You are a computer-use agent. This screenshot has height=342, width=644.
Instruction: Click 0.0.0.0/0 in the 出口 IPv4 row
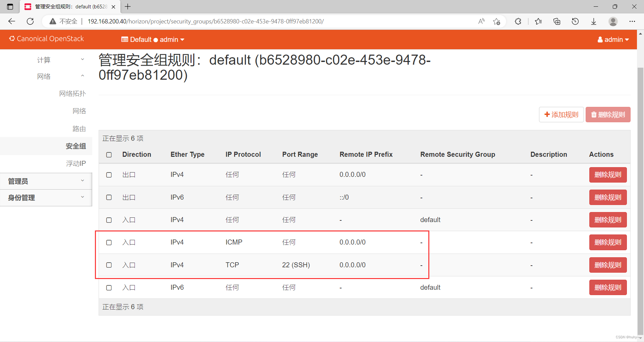(x=353, y=175)
